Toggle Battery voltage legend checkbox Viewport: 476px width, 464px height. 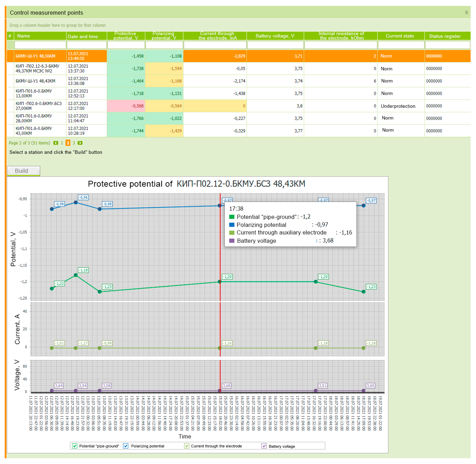tap(264, 446)
